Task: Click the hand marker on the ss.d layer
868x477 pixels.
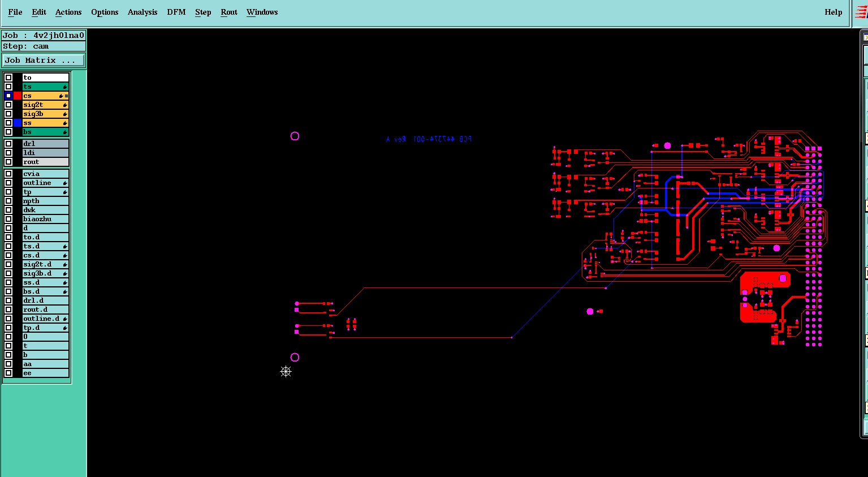Action: tap(65, 282)
